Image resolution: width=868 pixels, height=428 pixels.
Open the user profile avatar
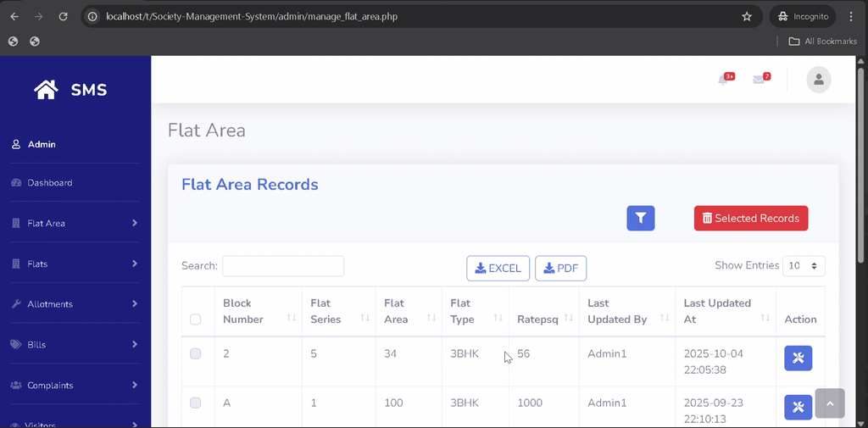818,80
